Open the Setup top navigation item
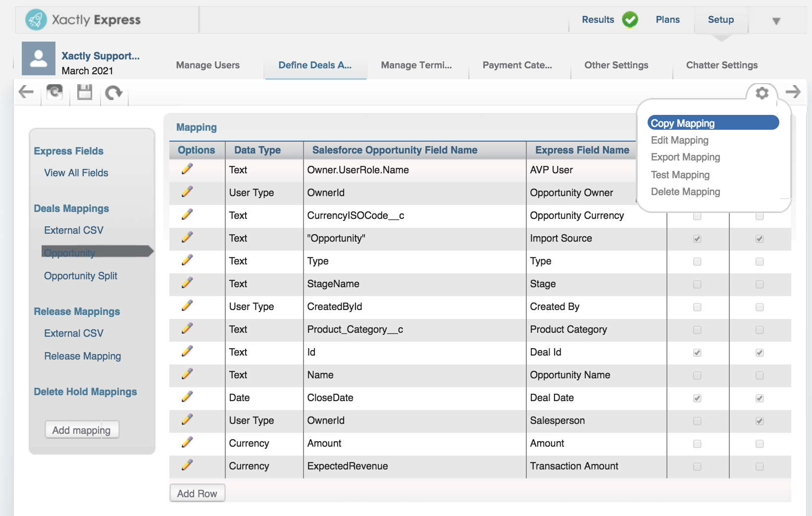The width and height of the screenshot is (812, 516). [721, 20]
